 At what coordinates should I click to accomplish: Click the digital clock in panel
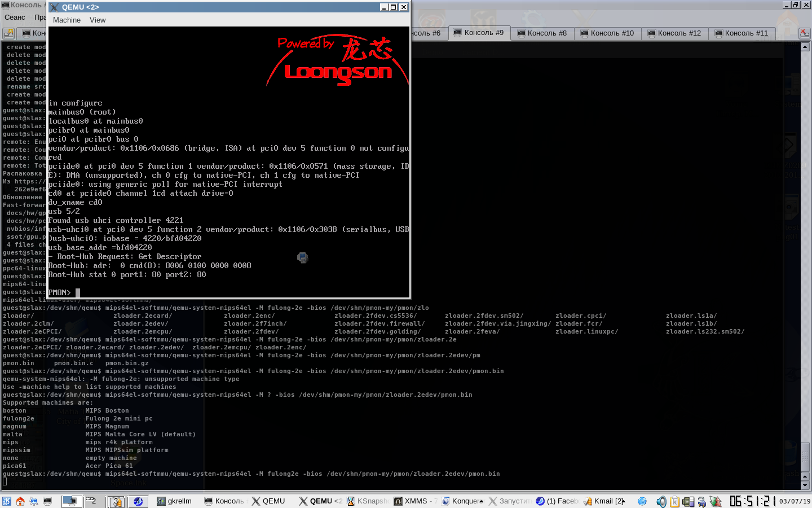(x=752, y=501)
